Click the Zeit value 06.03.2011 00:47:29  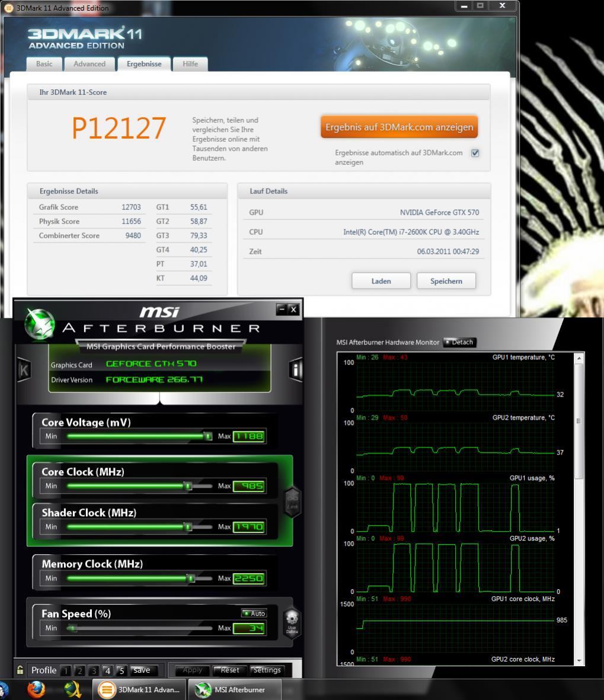pos(448,252)
